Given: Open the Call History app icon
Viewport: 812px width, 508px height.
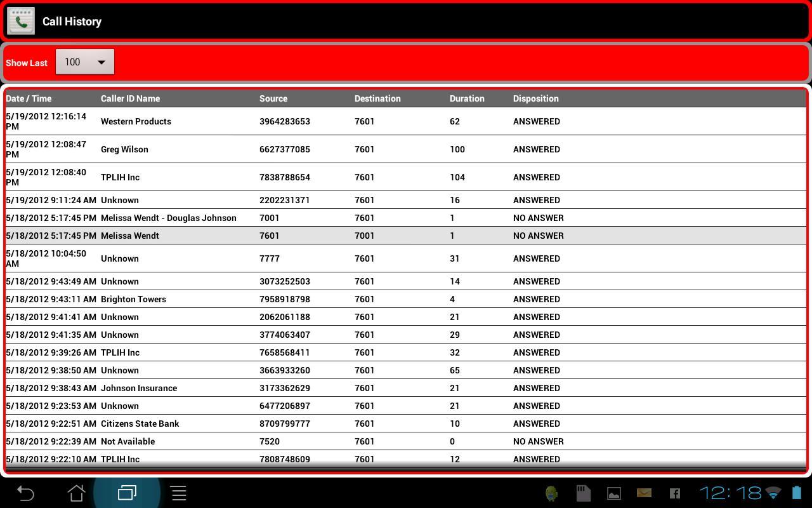Looking at the screenshot, I should pyautogui.click(x=20, y=20).
